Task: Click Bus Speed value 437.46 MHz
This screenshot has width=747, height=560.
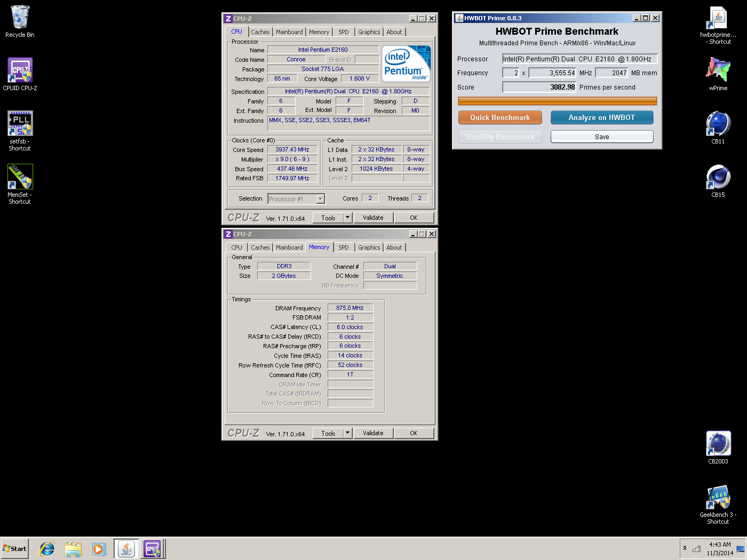Action: click(292, 169)
